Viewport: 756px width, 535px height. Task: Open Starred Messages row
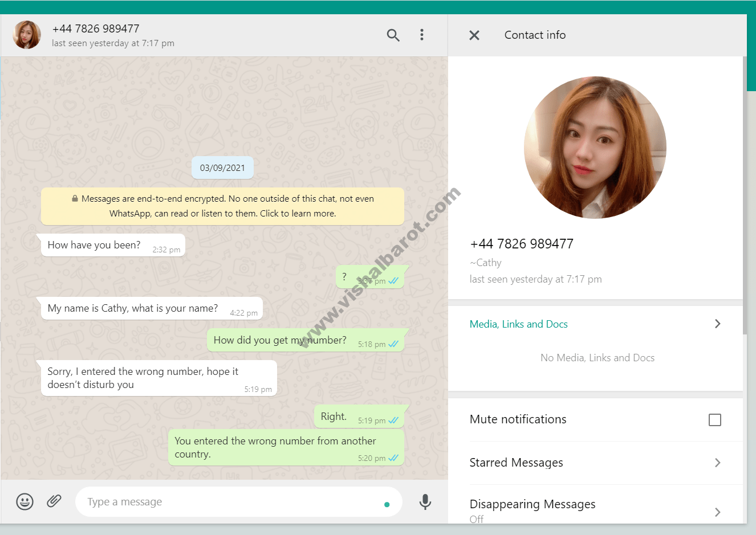pos(596,463)
